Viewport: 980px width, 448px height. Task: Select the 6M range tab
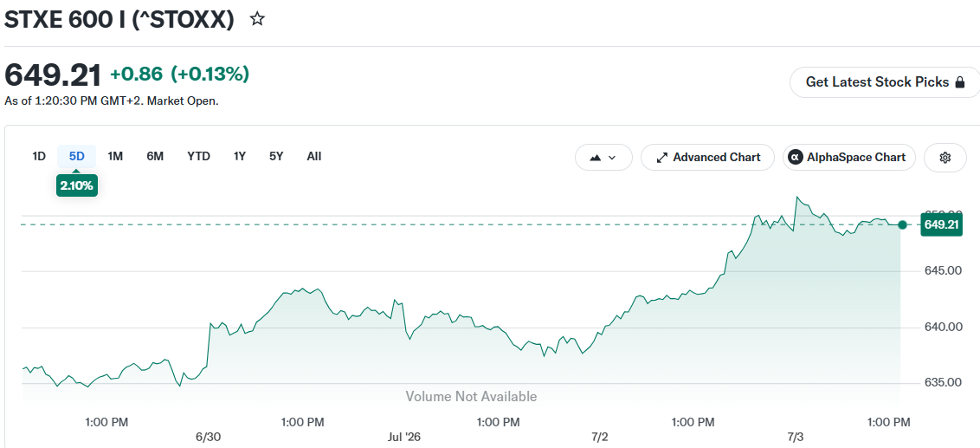pyautogui.click(x=155, y=157)
